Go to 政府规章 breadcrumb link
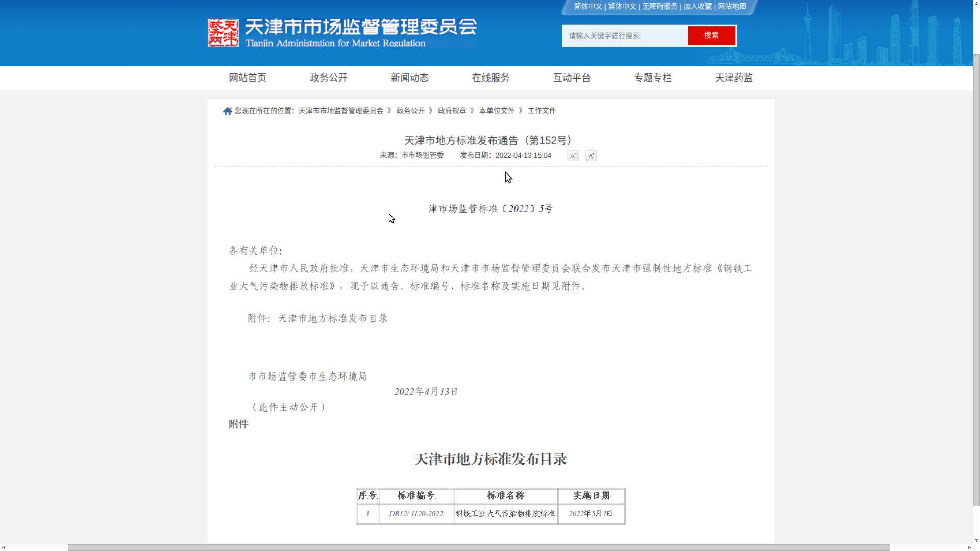This screenshot has width=980, height=551. click(452, 111)
